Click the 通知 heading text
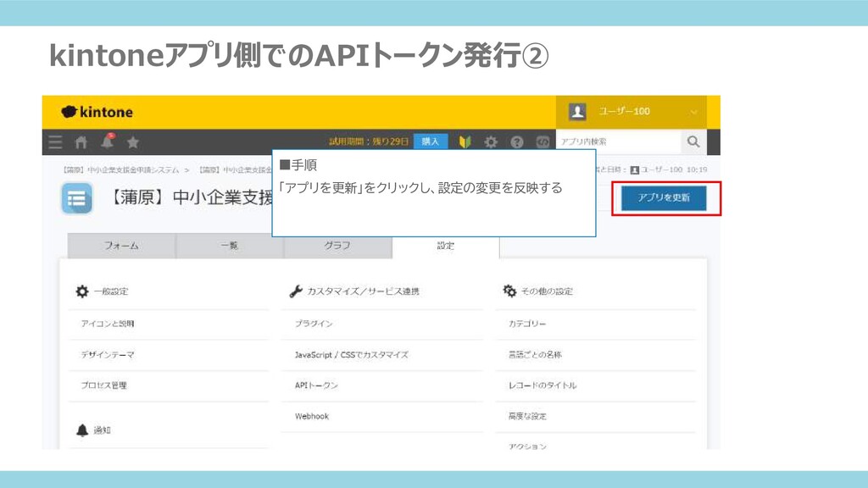 point(102,430)
